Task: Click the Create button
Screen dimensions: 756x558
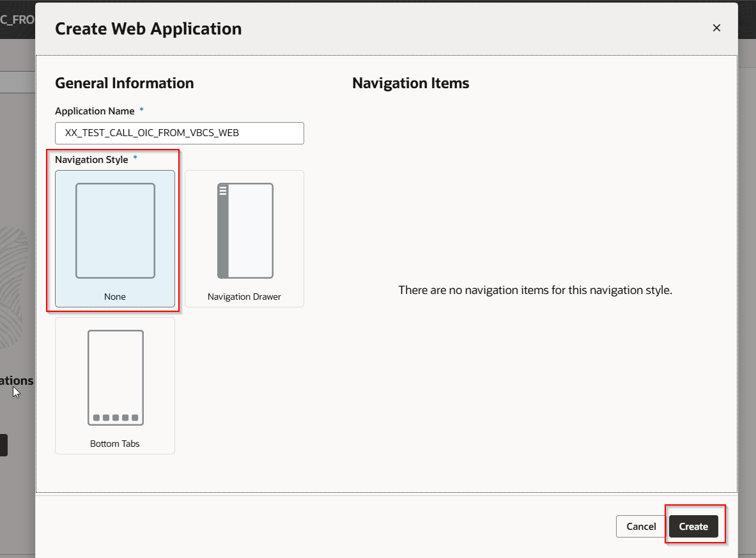Action: coord(693,526)
